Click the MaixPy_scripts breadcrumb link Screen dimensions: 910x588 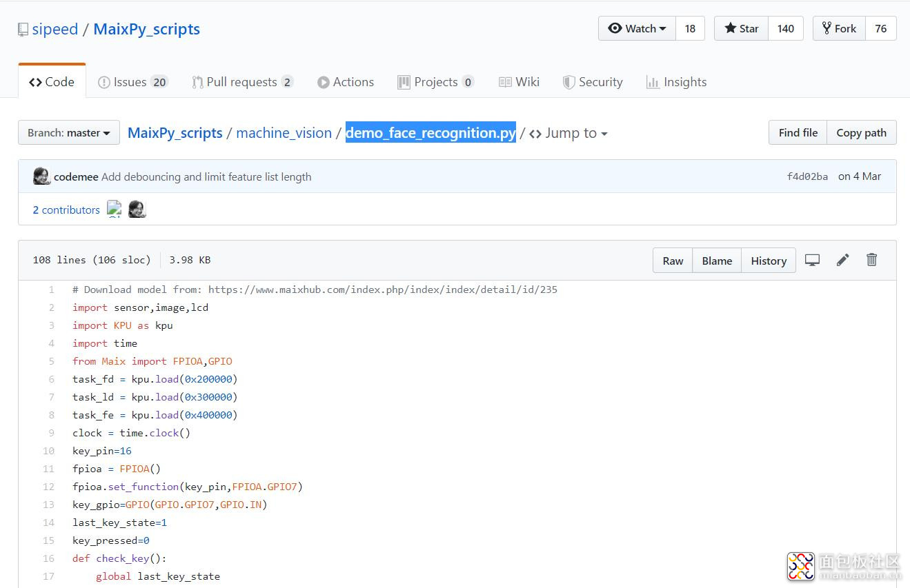(175, 133)
